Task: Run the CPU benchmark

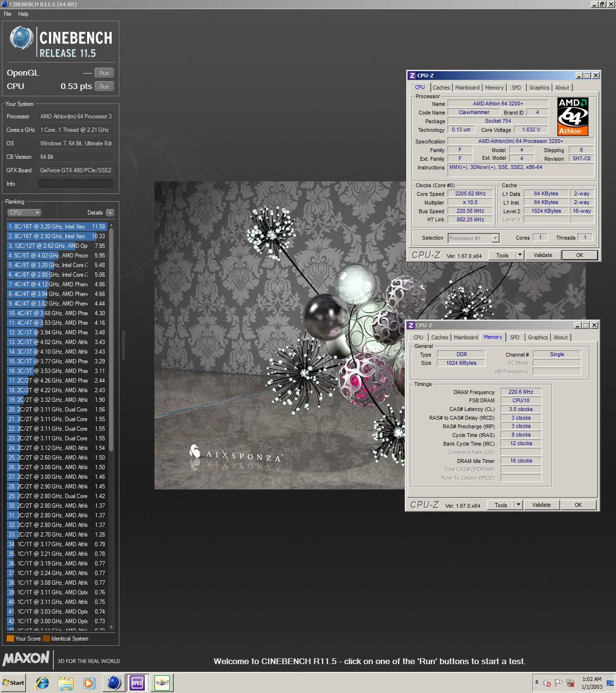Action: pos(104,86)
